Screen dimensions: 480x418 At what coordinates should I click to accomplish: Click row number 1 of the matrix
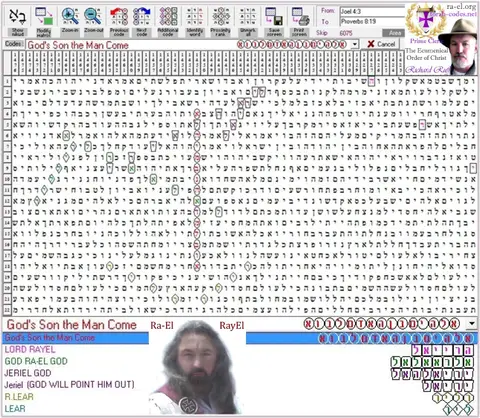point(7,81)
